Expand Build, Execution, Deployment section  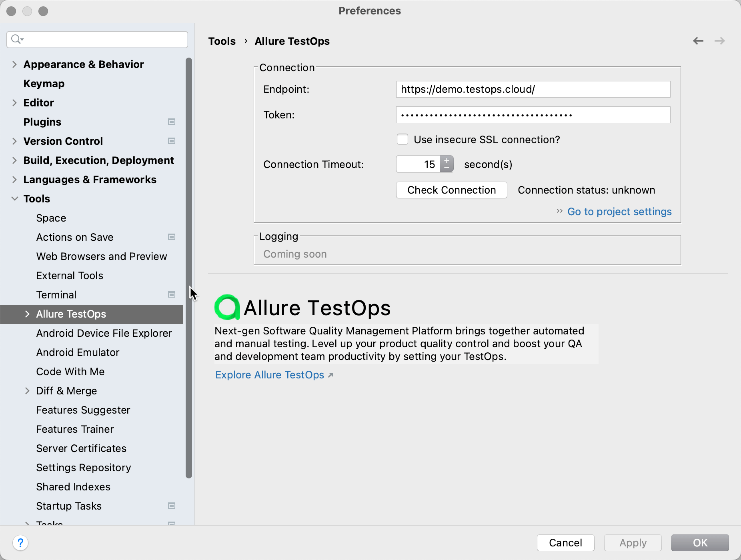(14, 160)
